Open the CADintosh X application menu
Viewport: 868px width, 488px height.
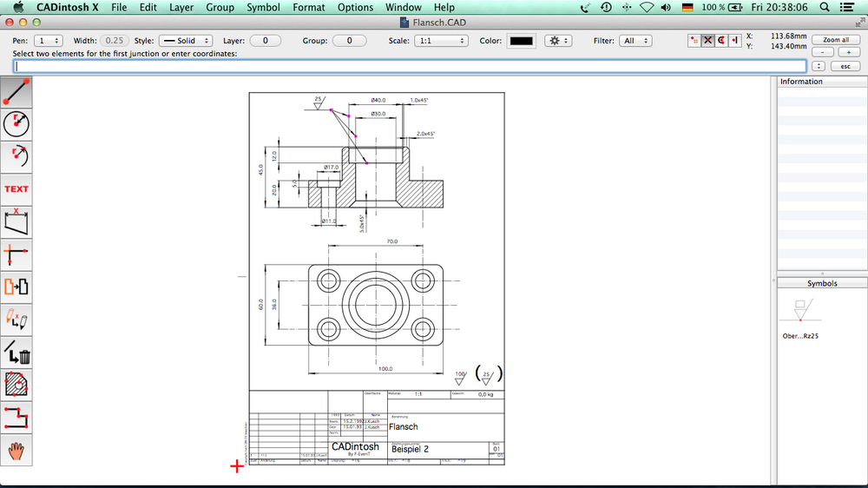pos(67,7)
